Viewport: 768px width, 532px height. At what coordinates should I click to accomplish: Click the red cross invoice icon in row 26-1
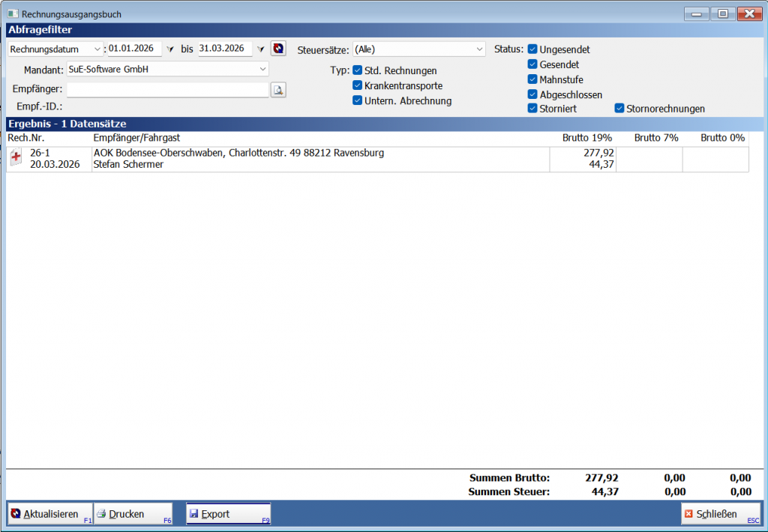point(16,159)
